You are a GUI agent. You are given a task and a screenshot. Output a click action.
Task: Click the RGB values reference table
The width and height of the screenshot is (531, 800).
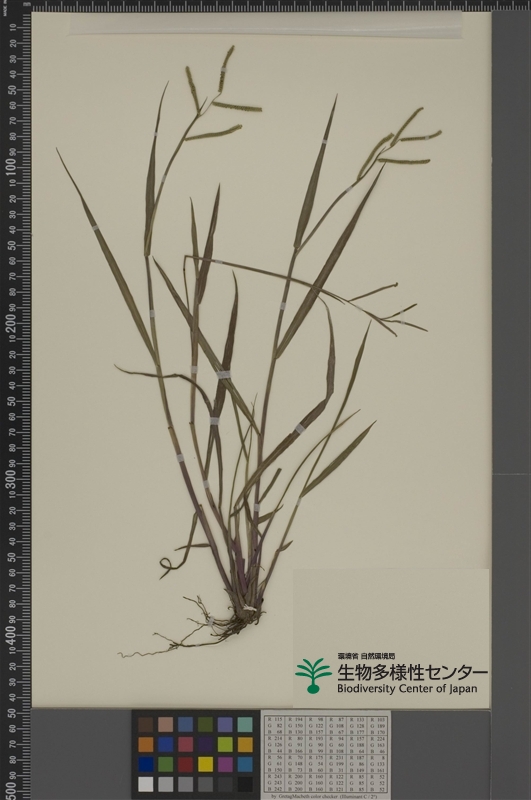click(326, 754)
